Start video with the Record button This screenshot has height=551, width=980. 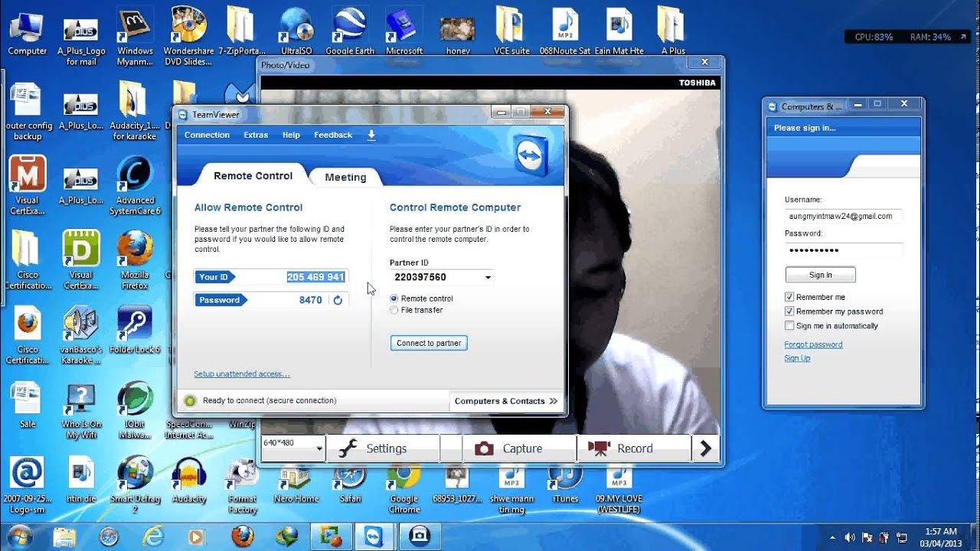[634, 448]
